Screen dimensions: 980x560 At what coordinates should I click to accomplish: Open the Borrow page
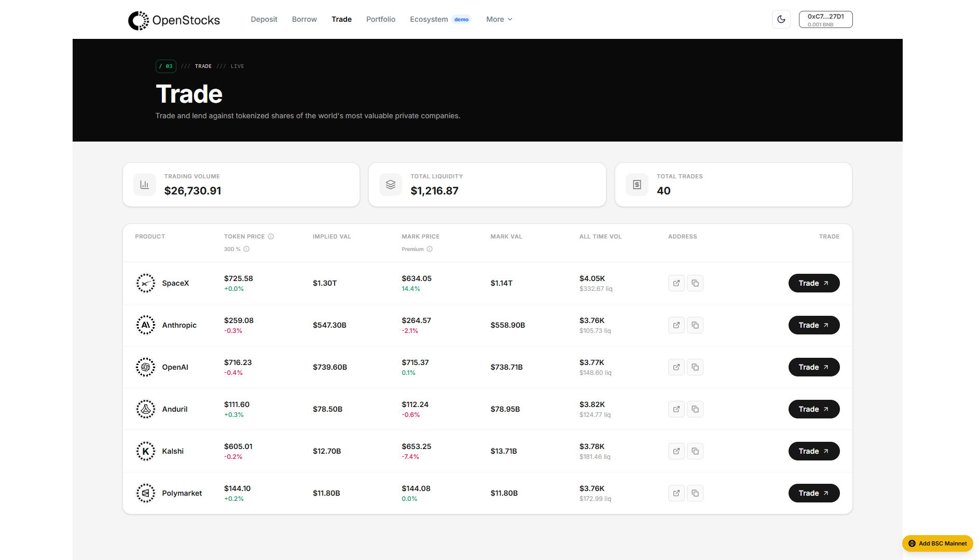click(305, 19)
